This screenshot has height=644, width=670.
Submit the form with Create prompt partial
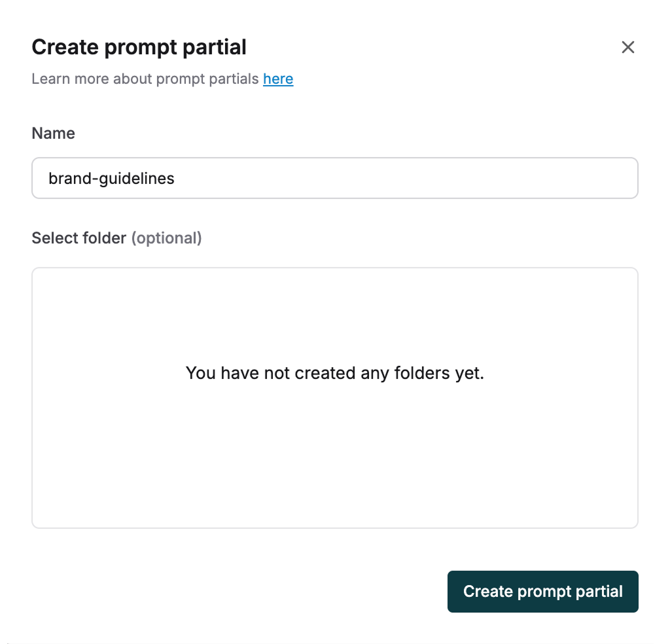[x=542, y=591]
